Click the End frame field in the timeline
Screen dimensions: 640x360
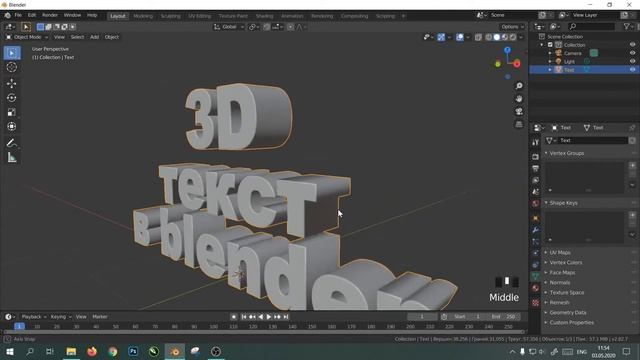coord(504,317)
